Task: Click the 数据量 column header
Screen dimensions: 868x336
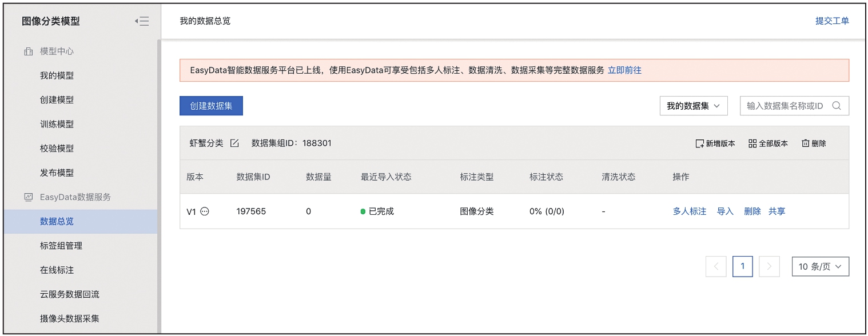Action: pos(318,177)
